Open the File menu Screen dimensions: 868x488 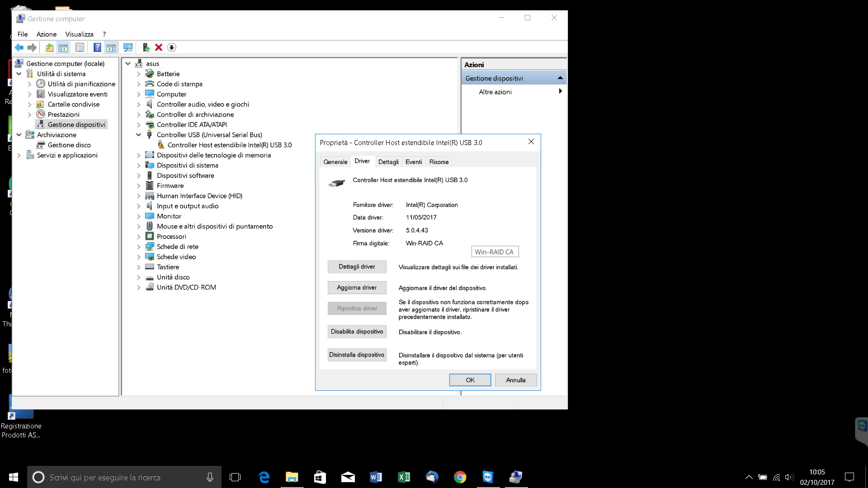coord(23,34)
